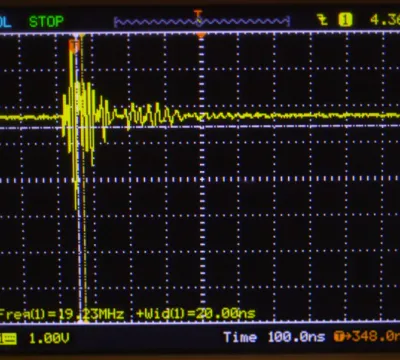The image size is (400, 360).
Task: Select the orange T horizontal offset icon
Action: (x=339, y=337)
